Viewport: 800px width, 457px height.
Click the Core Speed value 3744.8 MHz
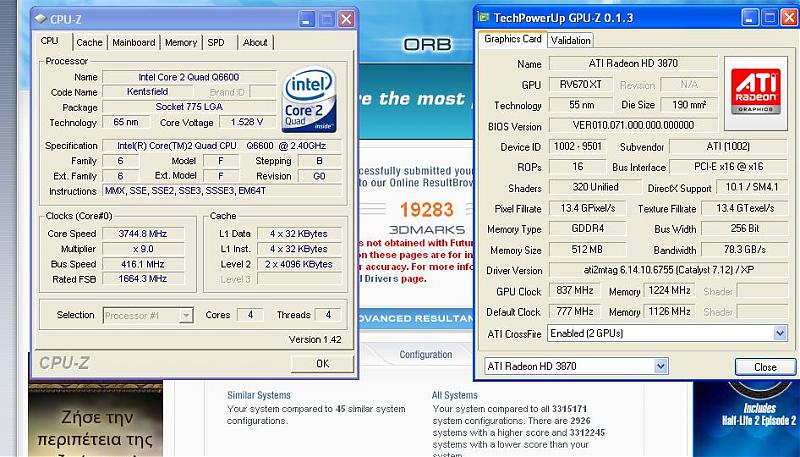click(x=143, y=234)
